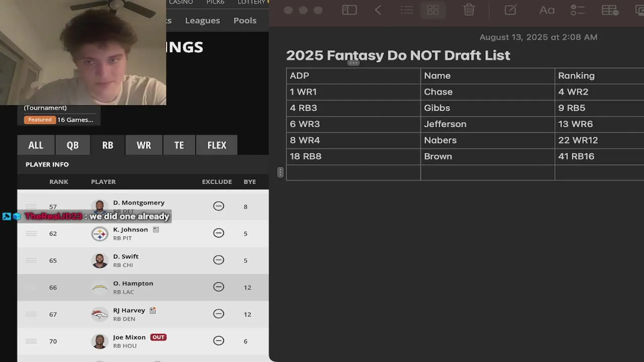Click the Steelers logo for K. Johnson

tap(100, 233)
